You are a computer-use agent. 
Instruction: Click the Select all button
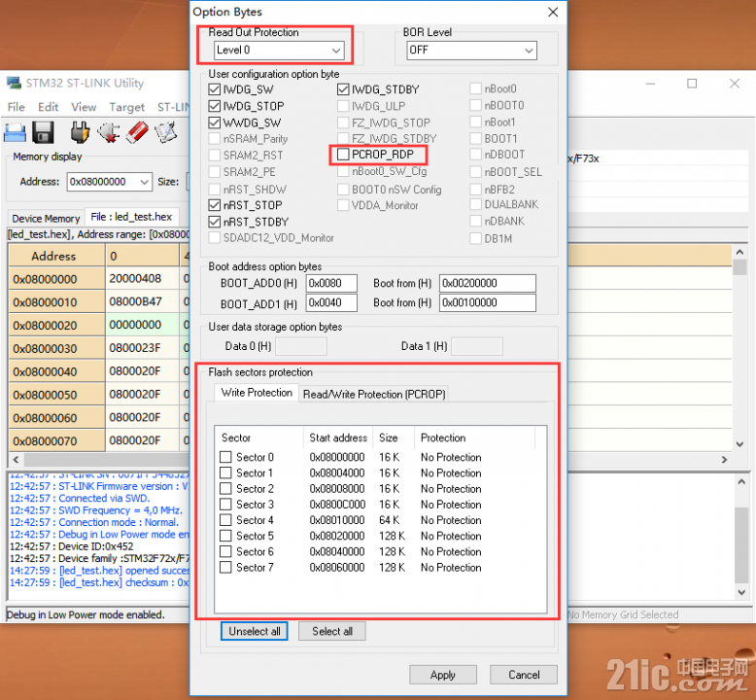[332, 631]
